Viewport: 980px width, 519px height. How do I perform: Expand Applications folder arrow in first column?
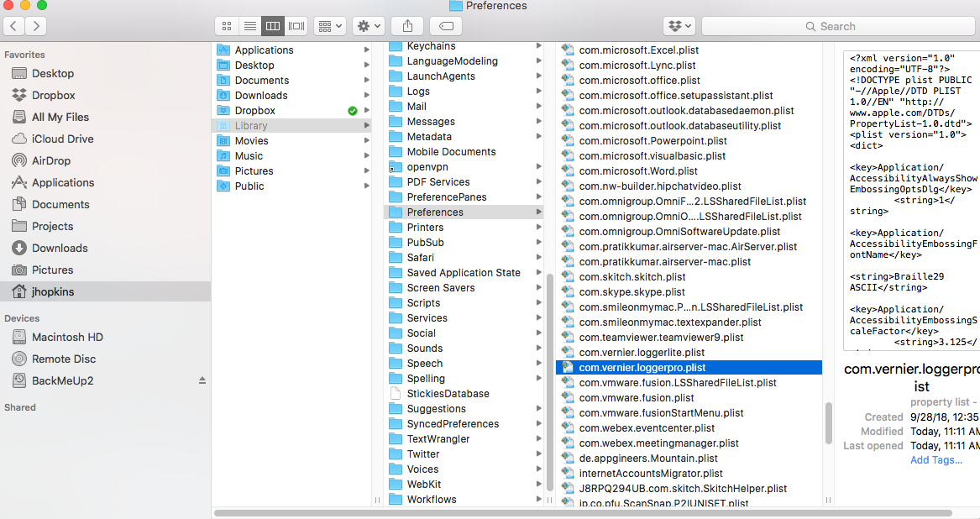tap(367, 50)
